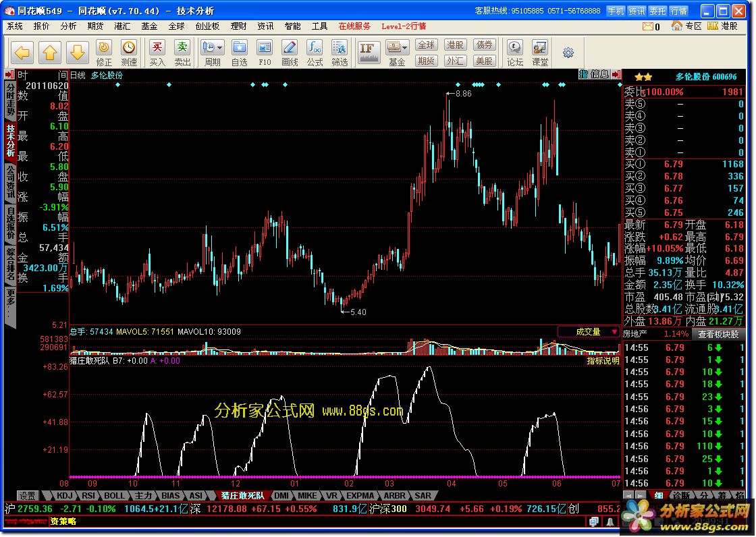Click the 卖出 sell icon
756x537 pixels.
tap(182, 53)
